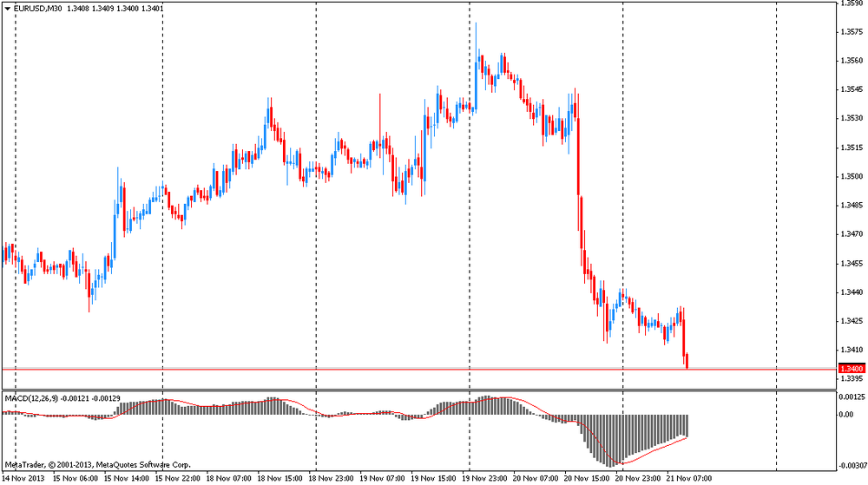The height and width of the screenshot is (485, 868).
Task: Click the 1.3395 price scale label
Action: pos(852,379)
